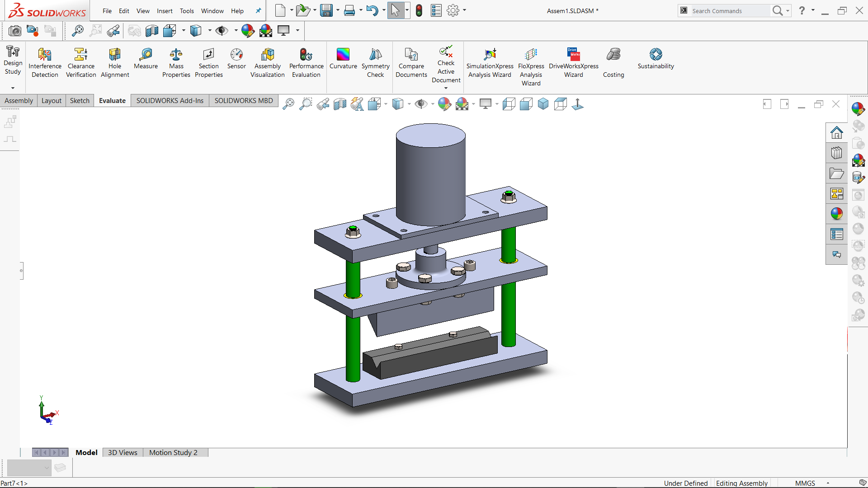Select the Motion Study 2 tab
Image resolution: width=868 pixels, height=488 pixels.
(173, 452)
